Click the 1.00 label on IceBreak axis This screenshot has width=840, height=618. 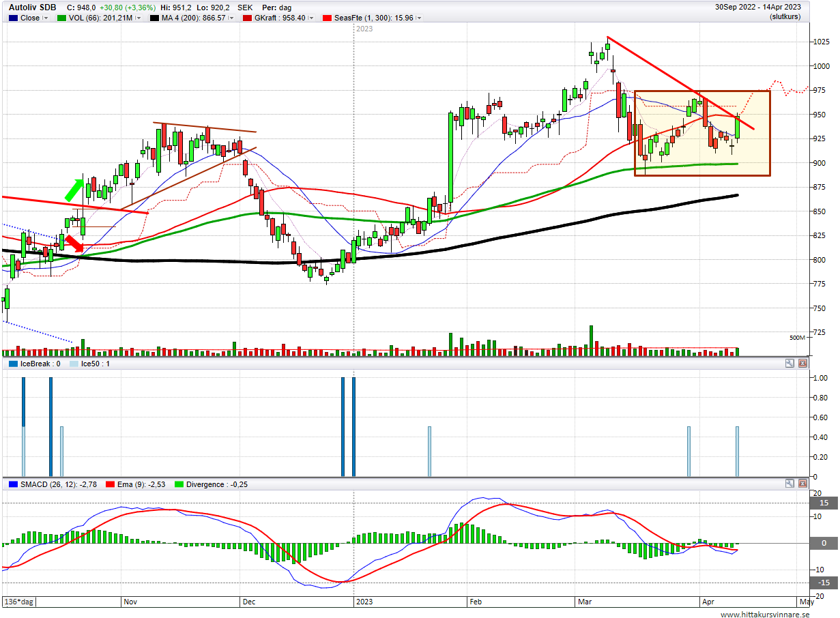click(x=820, y=378)
